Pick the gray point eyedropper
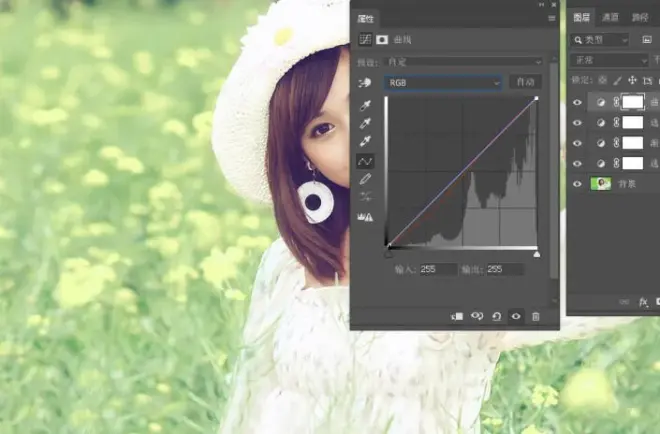Viewport: 660px width, 434px height. point(365,123)
